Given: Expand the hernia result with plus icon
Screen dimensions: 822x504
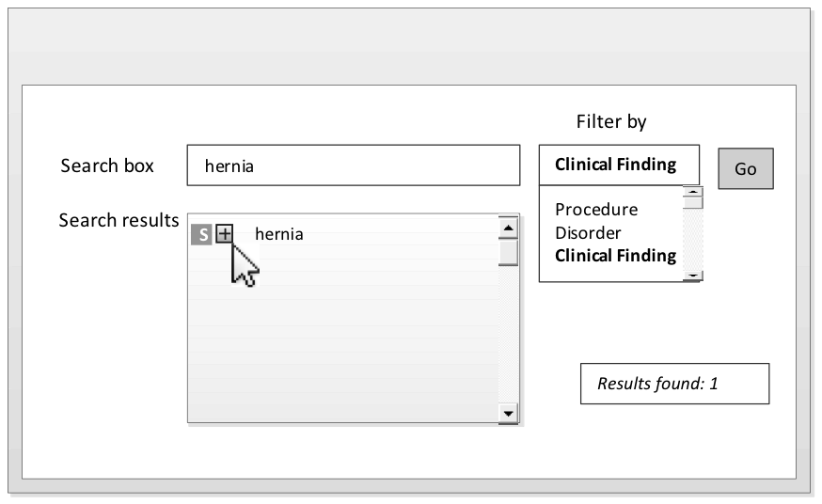Looking at the screenshot, I should pyautogui.click(x=224, y=233).
